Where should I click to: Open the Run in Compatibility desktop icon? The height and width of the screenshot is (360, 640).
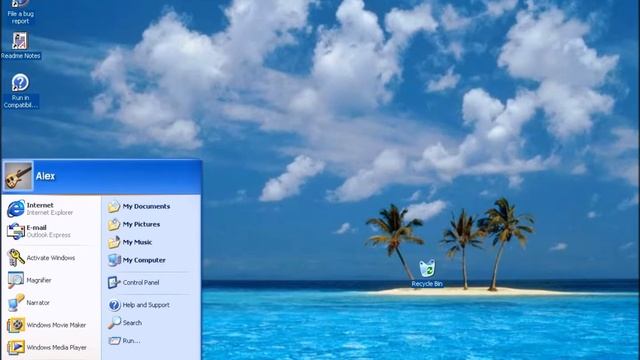20,91
